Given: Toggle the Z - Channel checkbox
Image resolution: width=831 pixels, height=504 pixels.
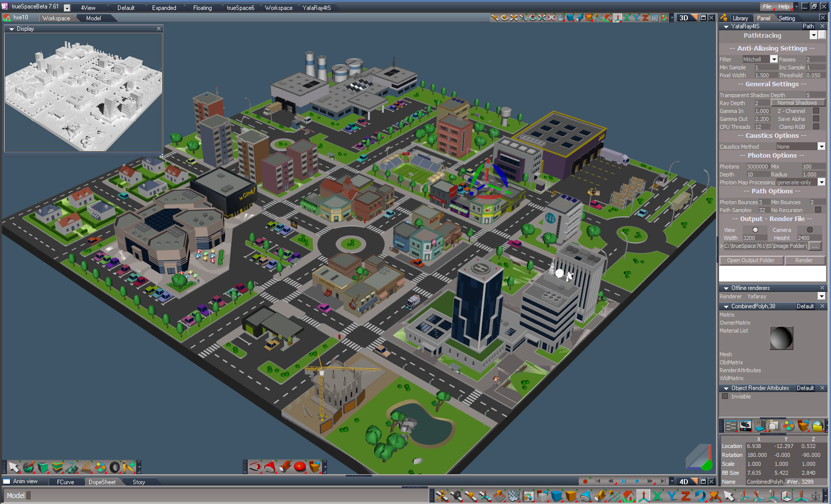Looking at the screenshot, I should (x=816, y=111).
